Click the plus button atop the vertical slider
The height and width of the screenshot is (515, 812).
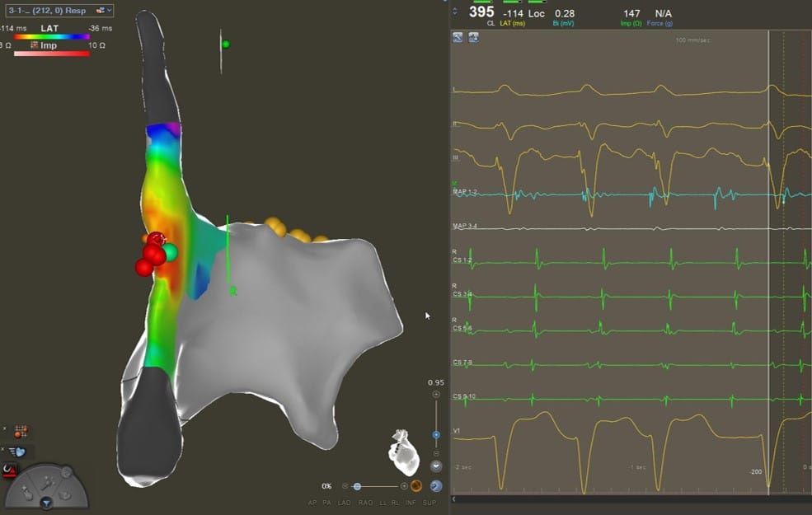(x=436, y=395)
